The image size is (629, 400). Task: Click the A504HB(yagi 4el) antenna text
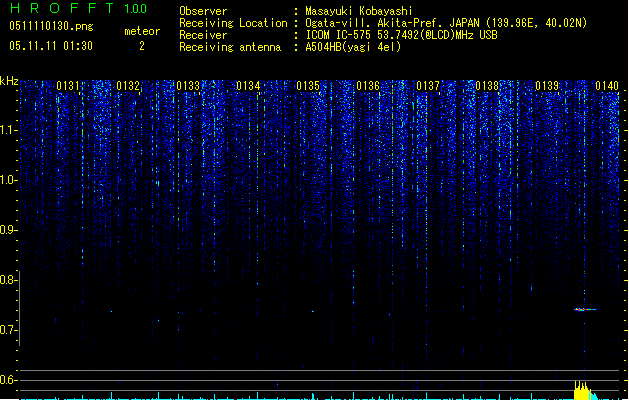[353, 47]
